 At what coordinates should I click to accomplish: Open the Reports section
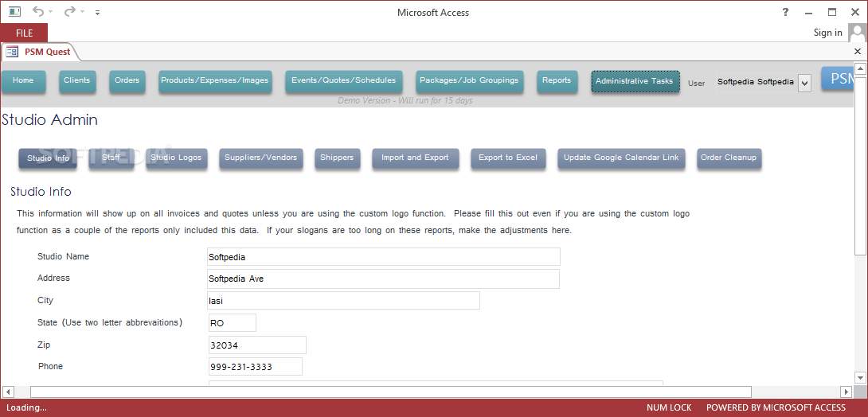(557, 80)
